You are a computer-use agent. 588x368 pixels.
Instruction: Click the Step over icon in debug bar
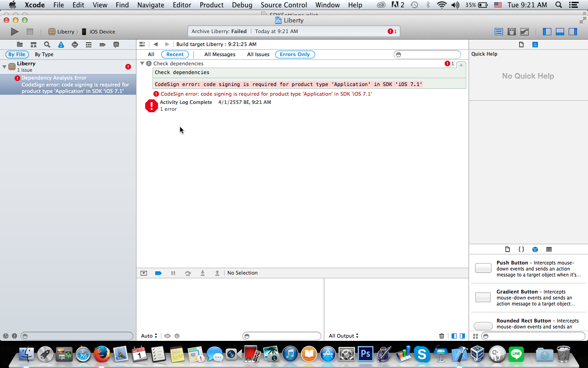[188, 273]
